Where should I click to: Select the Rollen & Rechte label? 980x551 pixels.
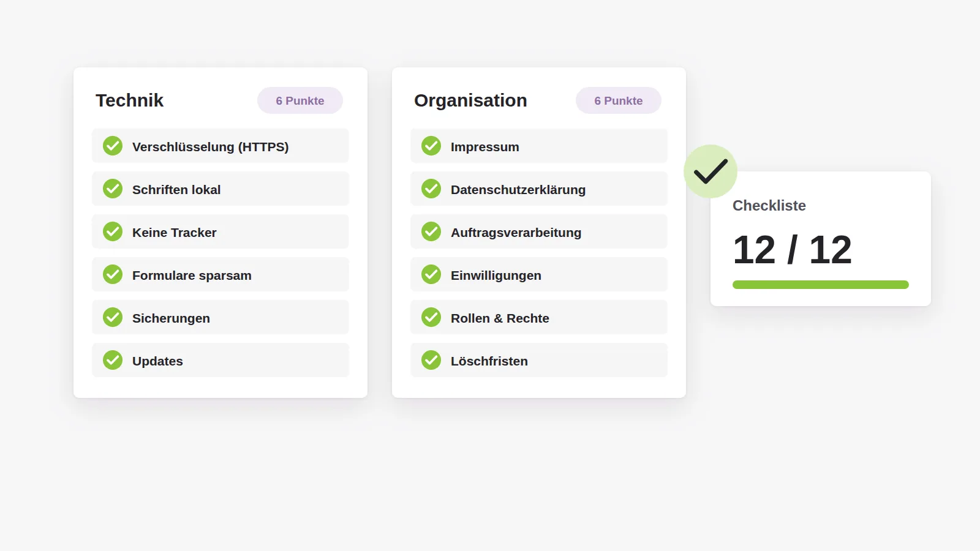[x=500, y=318]
